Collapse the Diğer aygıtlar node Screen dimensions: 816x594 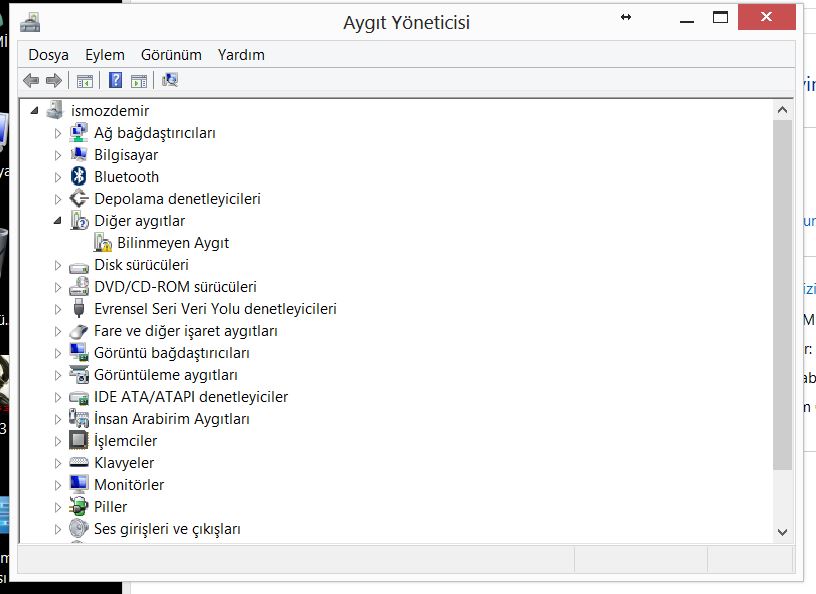[57, 221]
